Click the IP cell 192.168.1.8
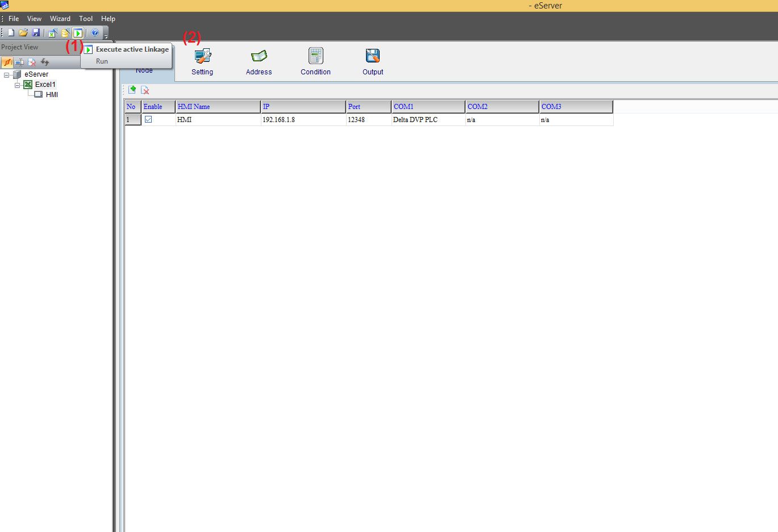The image size is (778, 532). 302,120
